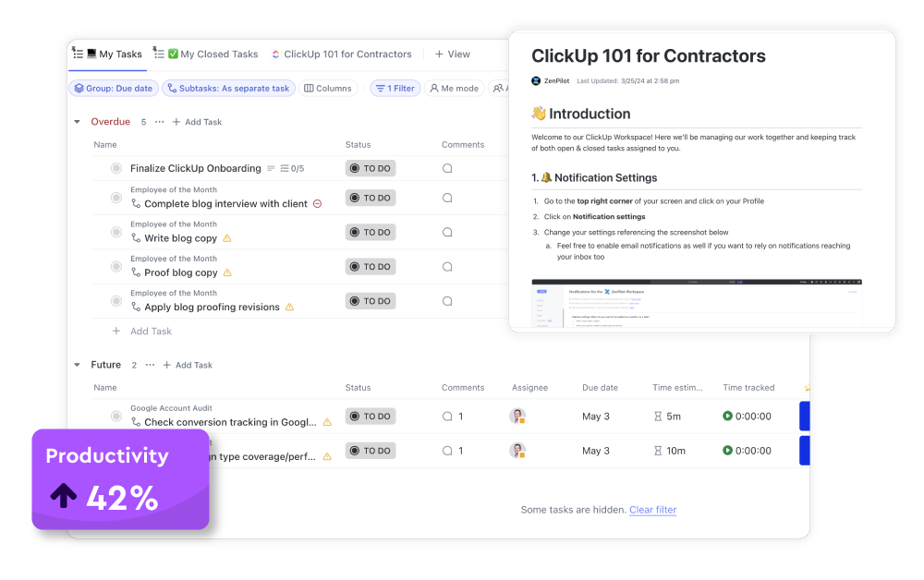The height and width of the screenshot is (580, 924).
Task: Click assignee avatar on Check conversion tracking
Action: tap(517, 416)
